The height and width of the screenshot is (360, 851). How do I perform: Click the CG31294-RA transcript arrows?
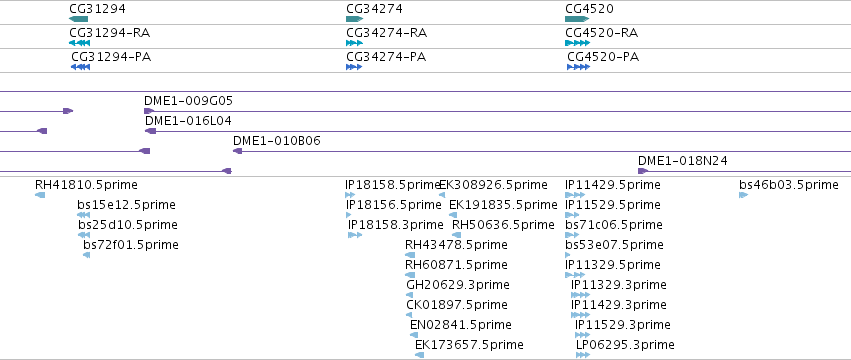pyautogui.click(x=79, y=43)
